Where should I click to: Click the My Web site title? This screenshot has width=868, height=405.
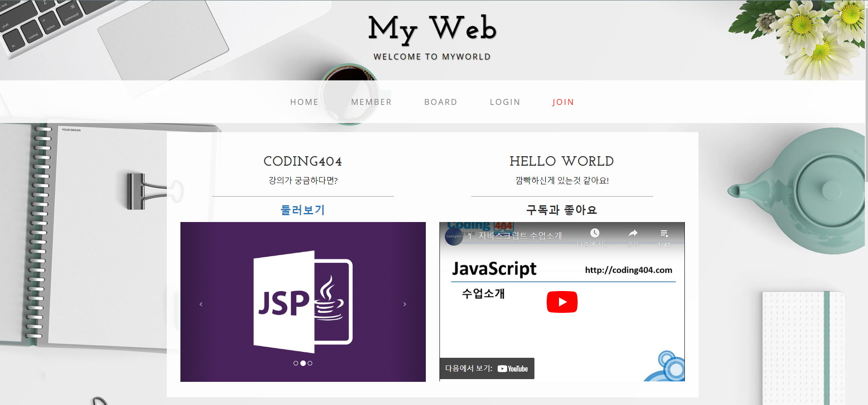(432, 29)
